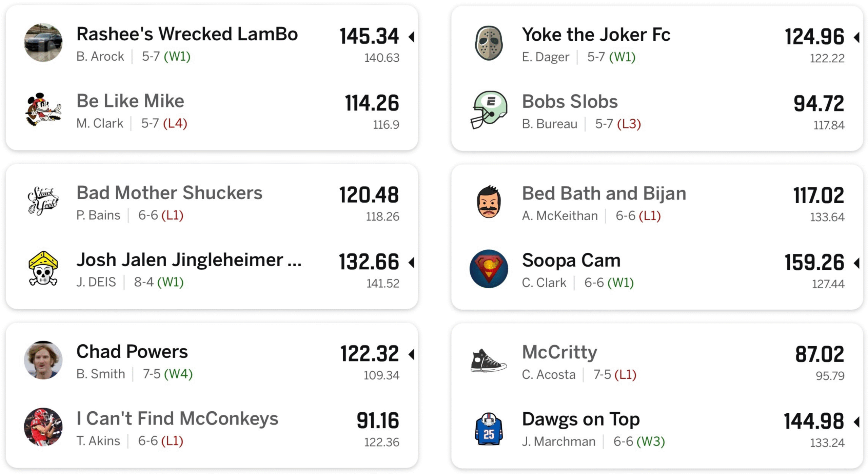The width and height of the screenshot is (868, 474).
Task: Click Soopa Cam superhero shield logo
Action: click(489, 269)
